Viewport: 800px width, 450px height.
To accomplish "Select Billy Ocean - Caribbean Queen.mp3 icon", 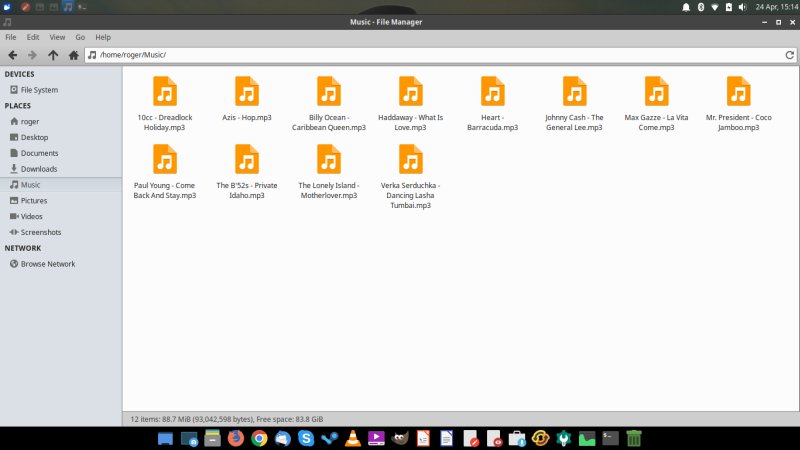I will pyautogui.click(x=329, y=91).
